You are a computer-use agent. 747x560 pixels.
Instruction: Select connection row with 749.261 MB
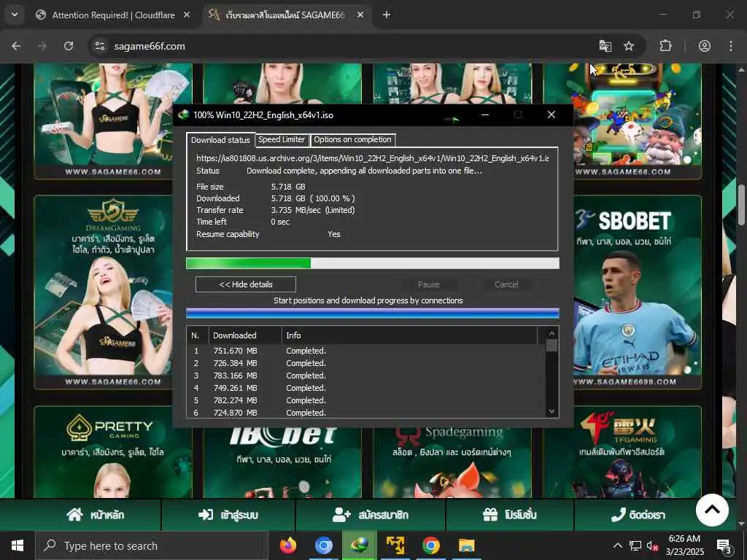pos(366,388)
